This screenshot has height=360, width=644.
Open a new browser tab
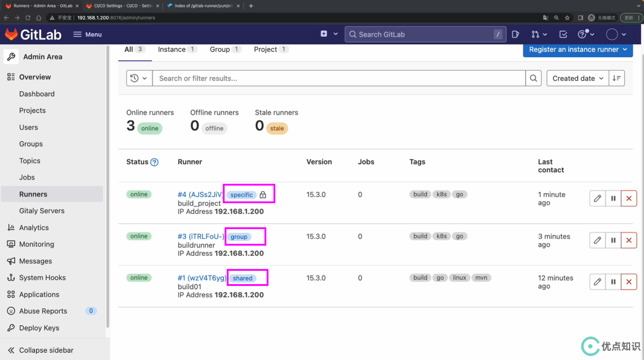(251, 6)
